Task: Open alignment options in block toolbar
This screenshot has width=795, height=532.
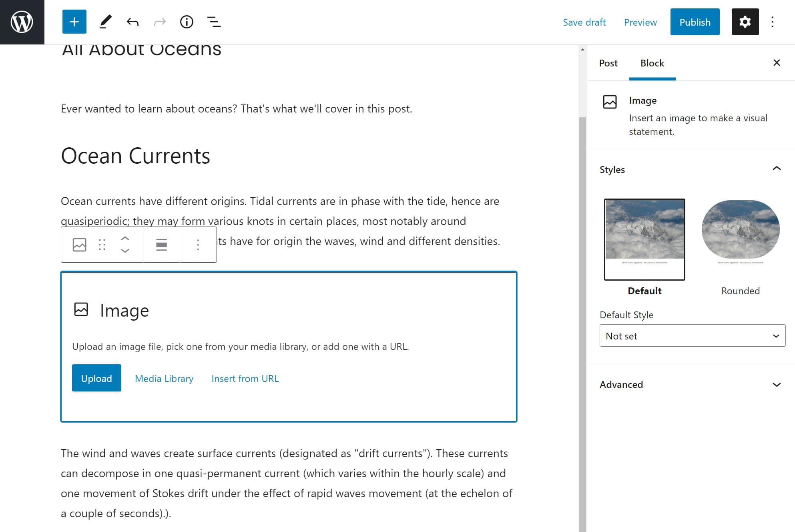Action: tap(161, 244)
